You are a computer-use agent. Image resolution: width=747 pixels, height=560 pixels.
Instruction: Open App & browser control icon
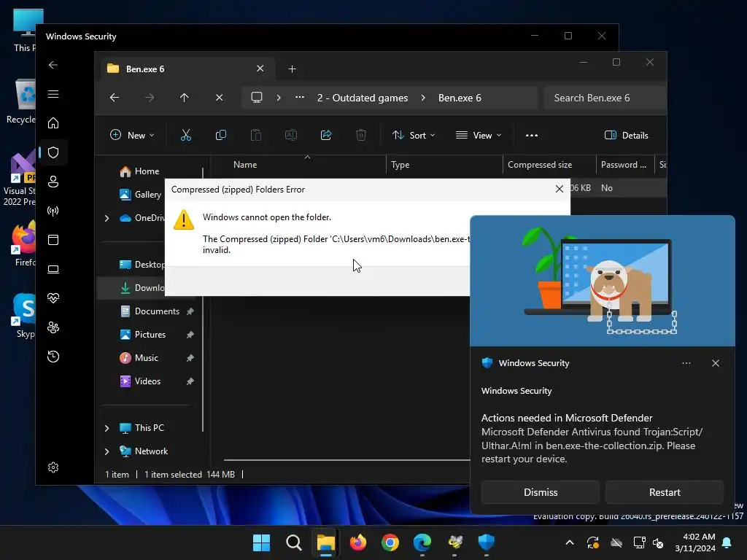(53, 240)
